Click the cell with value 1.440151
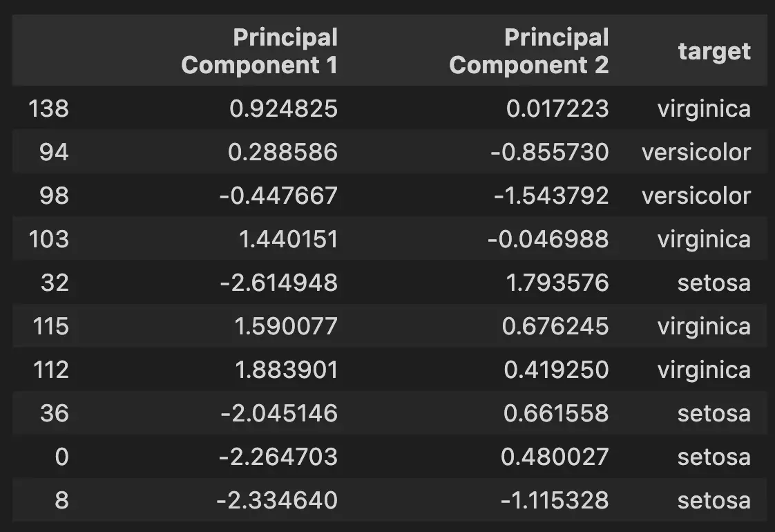This screenshot has height=532, width=775. pos(289,239)
